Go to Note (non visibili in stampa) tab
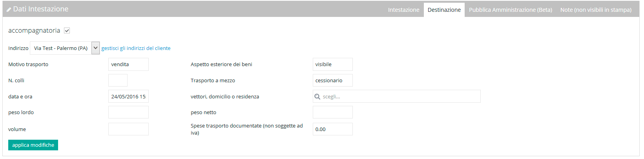This screenshot has height=159, width=644. click(596, 10)
